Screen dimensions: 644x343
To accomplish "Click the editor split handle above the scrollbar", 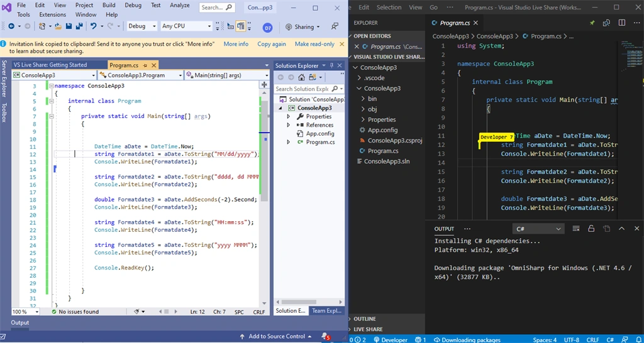I will click(265, 85).
